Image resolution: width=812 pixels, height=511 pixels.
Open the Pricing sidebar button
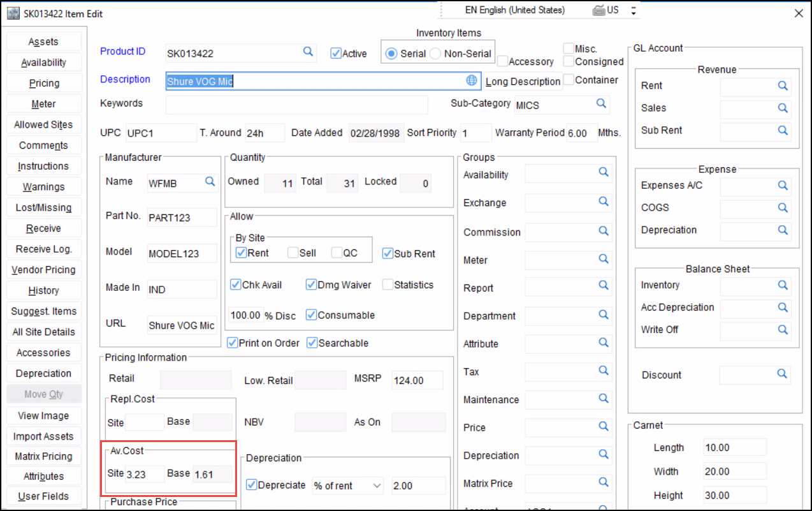coord(43,83)
